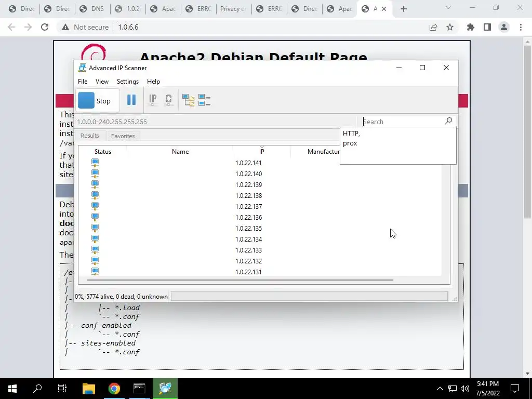Expand all results tree icon
The width and height of the screenshot is (532, 399).
click(x=188, y=100)
